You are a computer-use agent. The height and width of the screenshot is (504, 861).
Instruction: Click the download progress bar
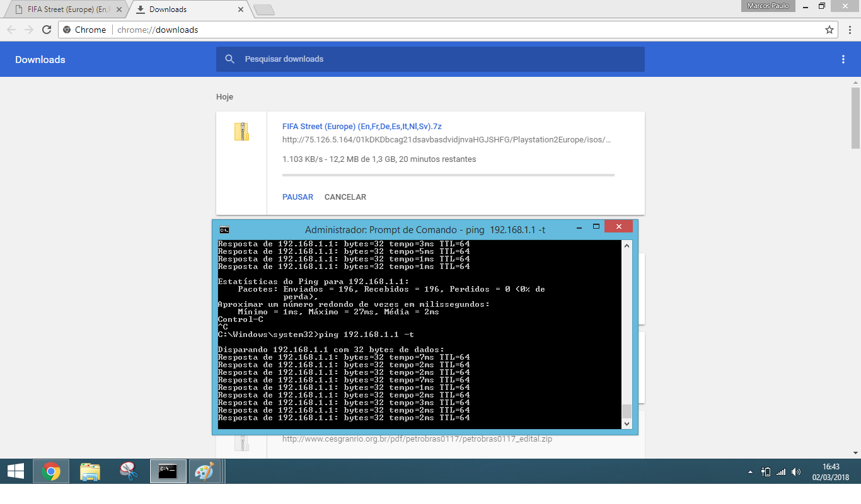pyautogui.click(x=448, y=175)
